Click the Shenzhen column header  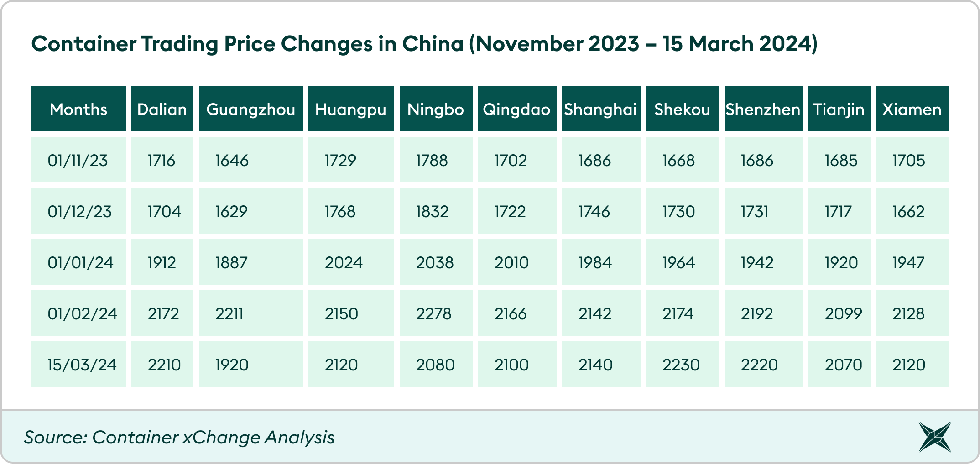coord(764,109)
